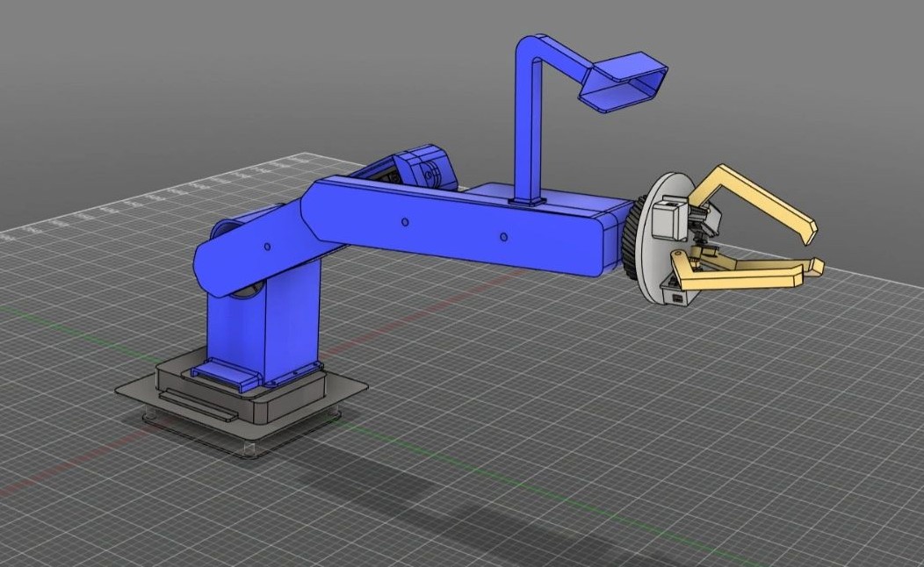924x567 pixels.
Task: Select a rubber foot under the base plate
Action: (248, 449)
